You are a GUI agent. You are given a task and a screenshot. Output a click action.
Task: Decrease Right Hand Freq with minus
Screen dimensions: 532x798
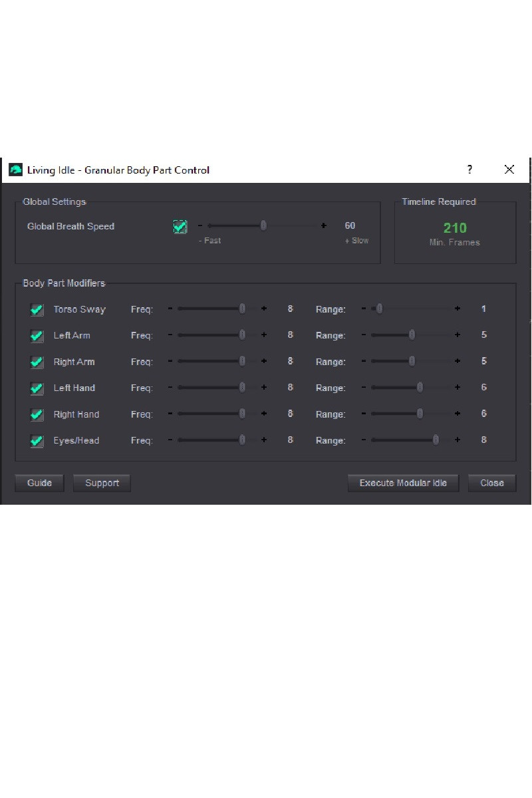point(170,414)
